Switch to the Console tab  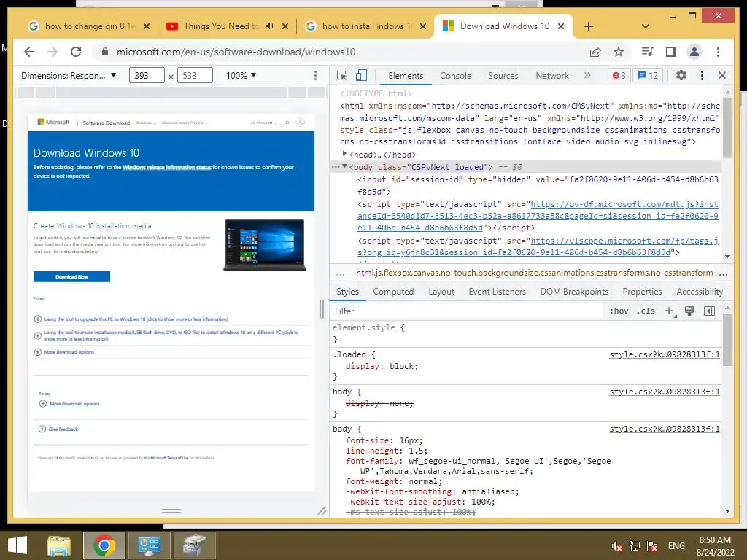(x=455, y=75)
